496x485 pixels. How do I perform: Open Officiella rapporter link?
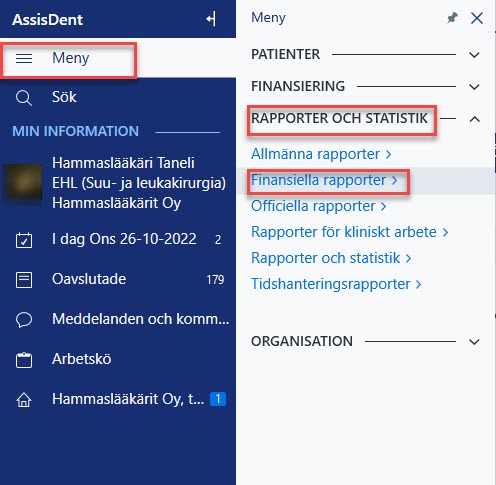click(x=319, y=206)
